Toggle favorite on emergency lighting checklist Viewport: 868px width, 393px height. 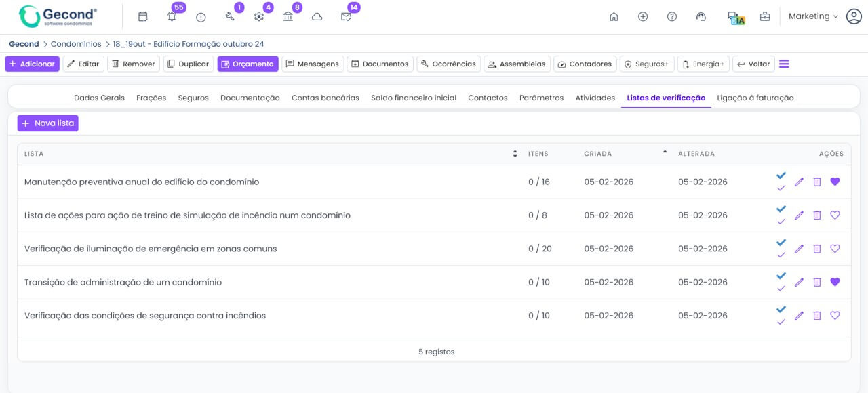(x=835, y=248)
